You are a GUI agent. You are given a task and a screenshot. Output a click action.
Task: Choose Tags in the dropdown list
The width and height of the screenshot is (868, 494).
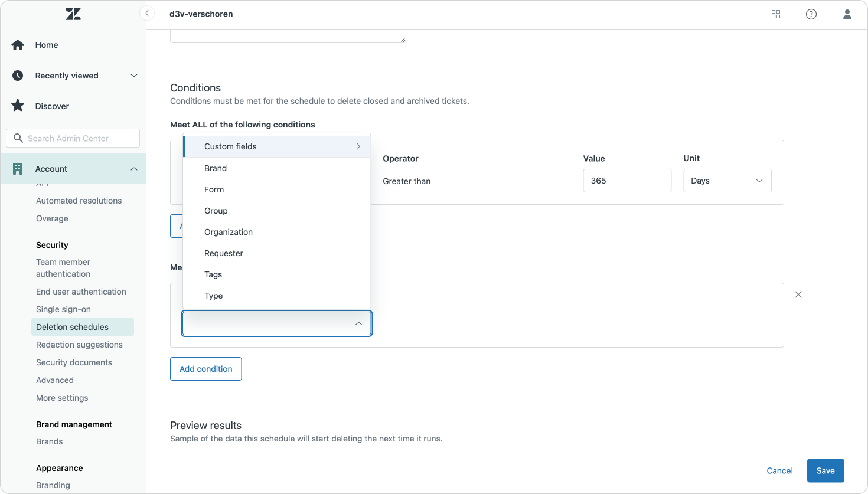(213, 274)
